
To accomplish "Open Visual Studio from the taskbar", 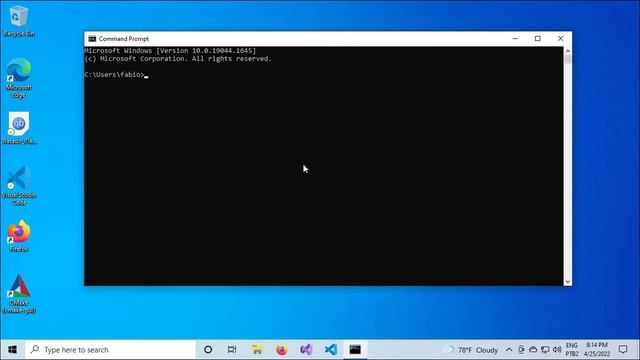I will 306,350.
